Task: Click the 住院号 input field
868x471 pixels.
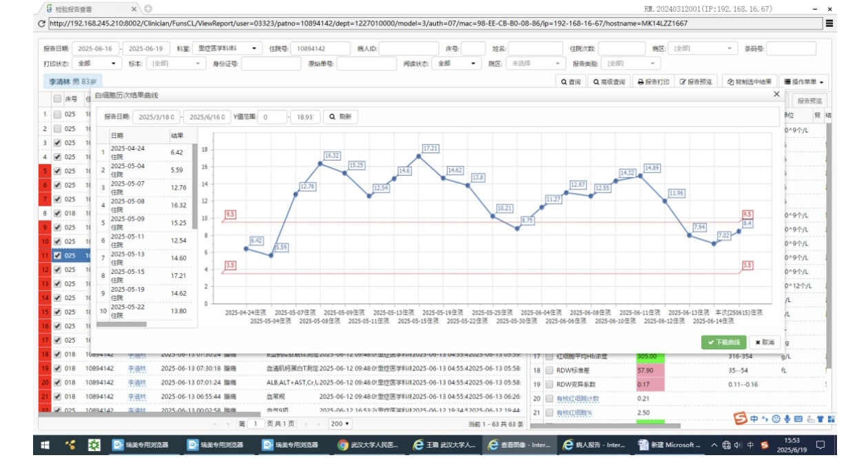Action: (x=320, y=49)
